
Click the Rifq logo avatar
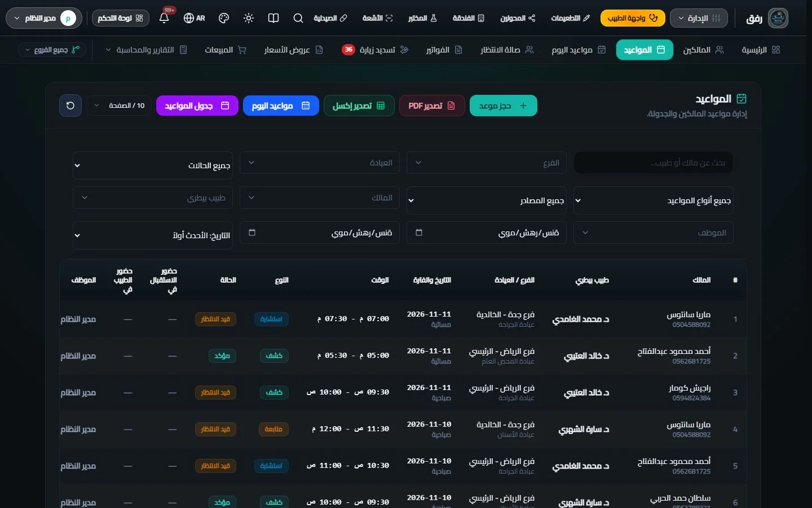[x=778, y=18]
